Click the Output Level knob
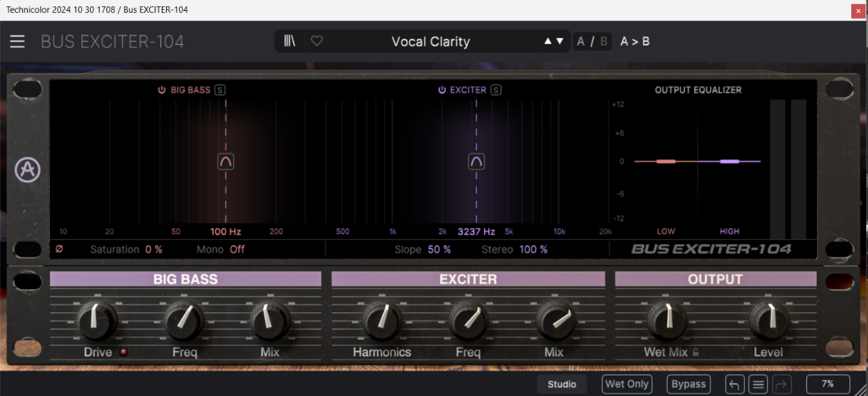The width and height of the screenshot is (868, 396). tap(769, 321)
